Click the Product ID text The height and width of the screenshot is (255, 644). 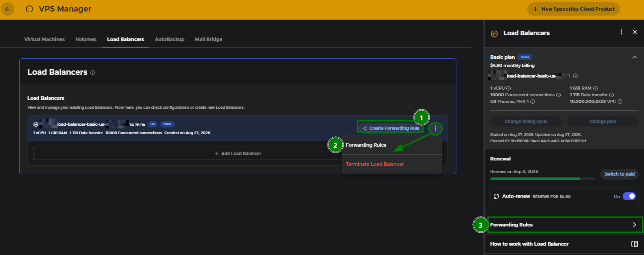[538, 141]
